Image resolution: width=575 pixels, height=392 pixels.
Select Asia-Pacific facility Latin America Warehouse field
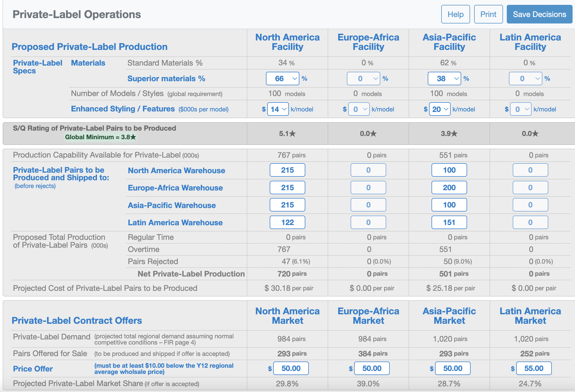(449, 222)
